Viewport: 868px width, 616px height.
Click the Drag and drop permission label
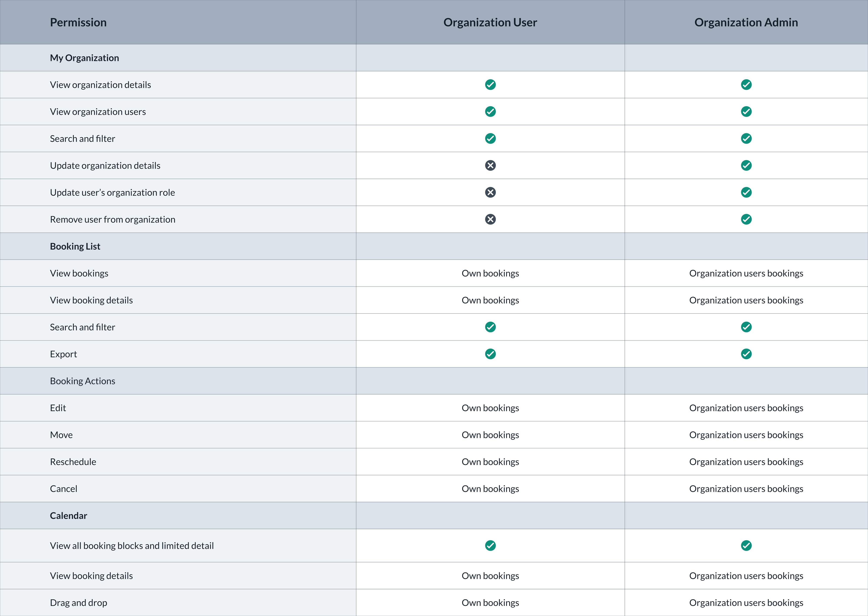tap(79, 602)
